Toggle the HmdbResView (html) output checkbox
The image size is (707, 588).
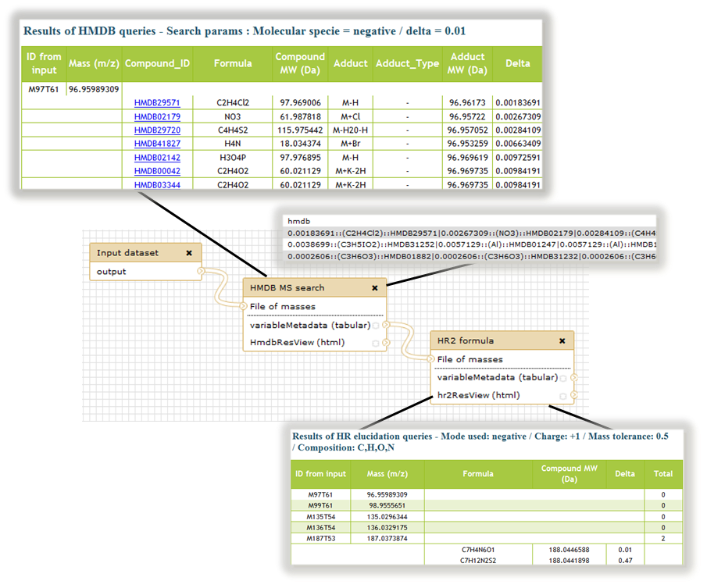click(376, 343)
